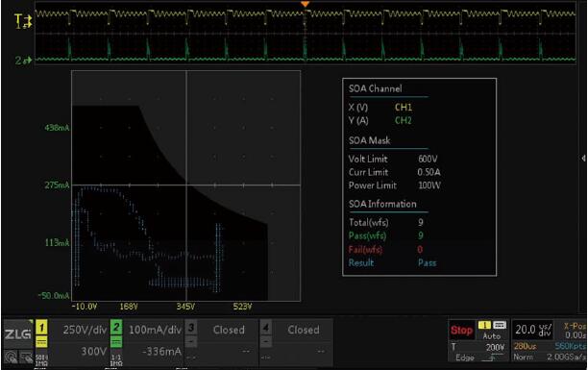Click the channel 1 DC coupling icon
This screenshot has width=588, height=370.
pyautogui.click(x=41, y=342)
